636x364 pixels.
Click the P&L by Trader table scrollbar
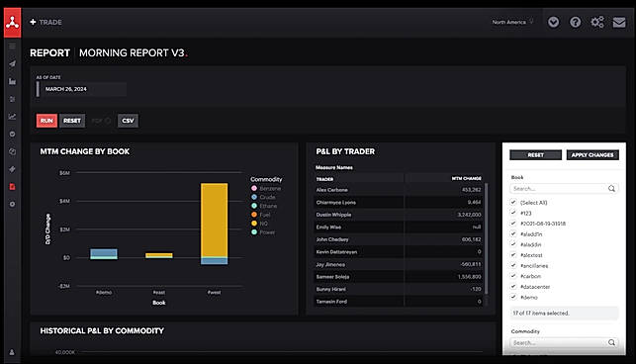[486, 239]
